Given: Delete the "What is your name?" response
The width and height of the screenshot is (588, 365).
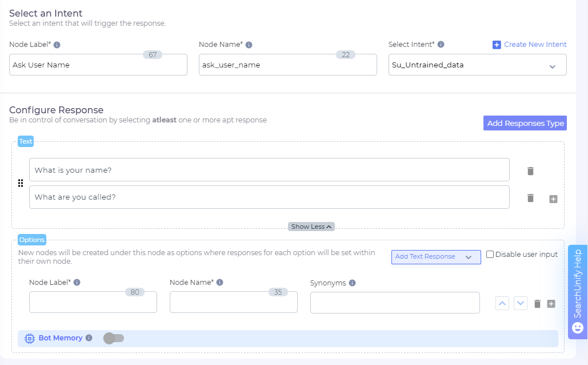Looking at the screenshot, I should pyautogui.click(x=530, y=170).
